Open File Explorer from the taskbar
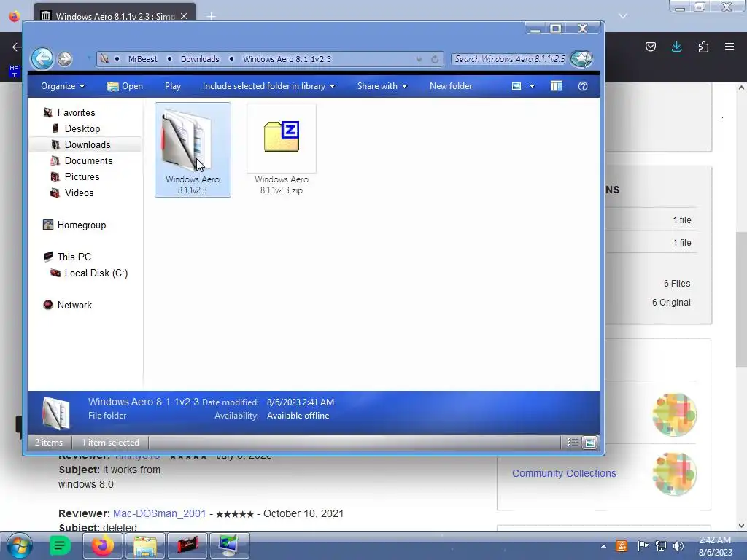This screenshot has width=747, height=560. click(x=145, y=545)
